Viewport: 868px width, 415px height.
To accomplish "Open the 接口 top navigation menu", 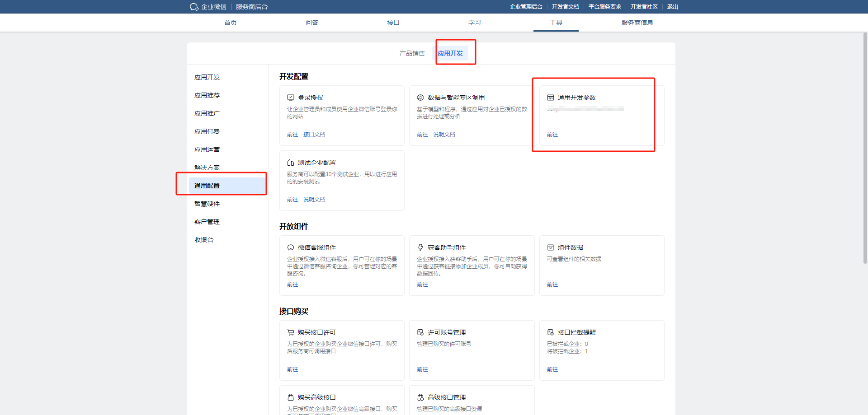I will 393,23.
